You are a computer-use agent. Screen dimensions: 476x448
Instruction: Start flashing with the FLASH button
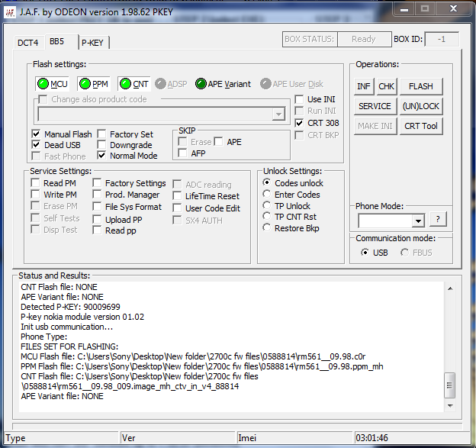421,86
